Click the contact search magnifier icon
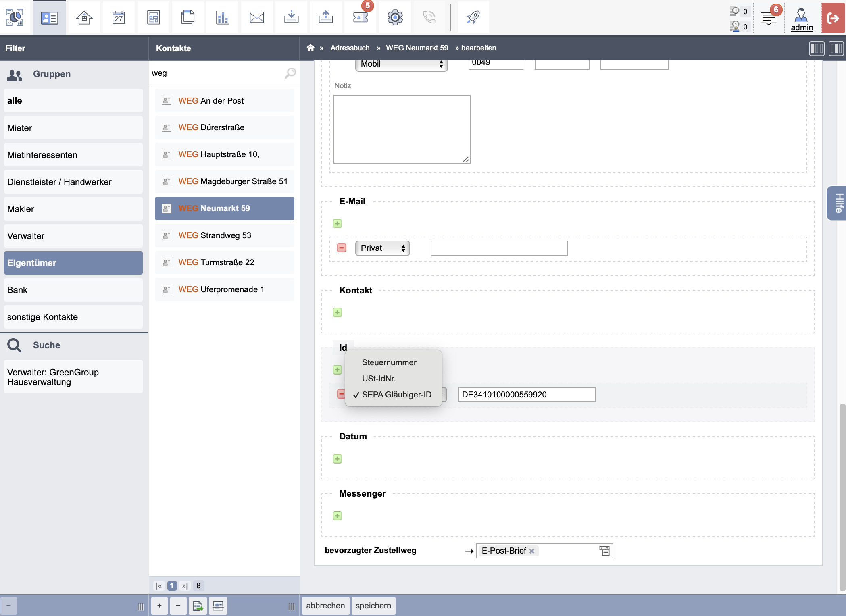The image size is (846, 616). pos(290,73)
